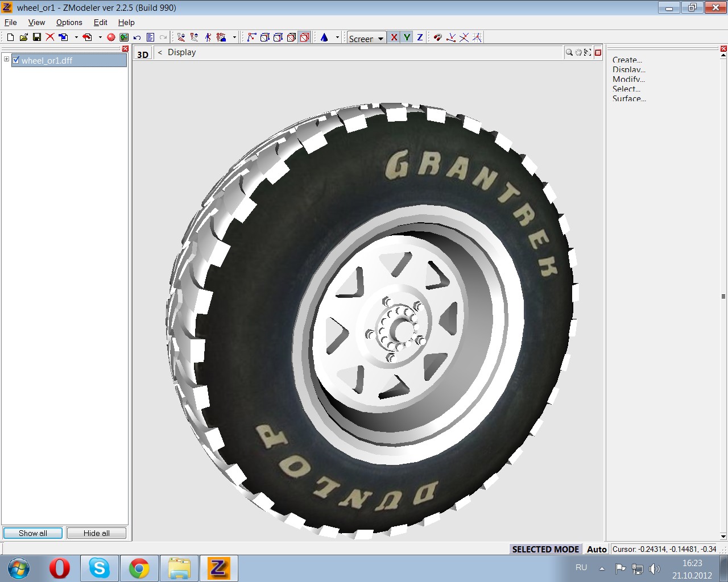This screenshot has width=728, height=582.
Task: Select the walking figure toolbar icon
Action: pyautogui.click(x=208, y=38)
